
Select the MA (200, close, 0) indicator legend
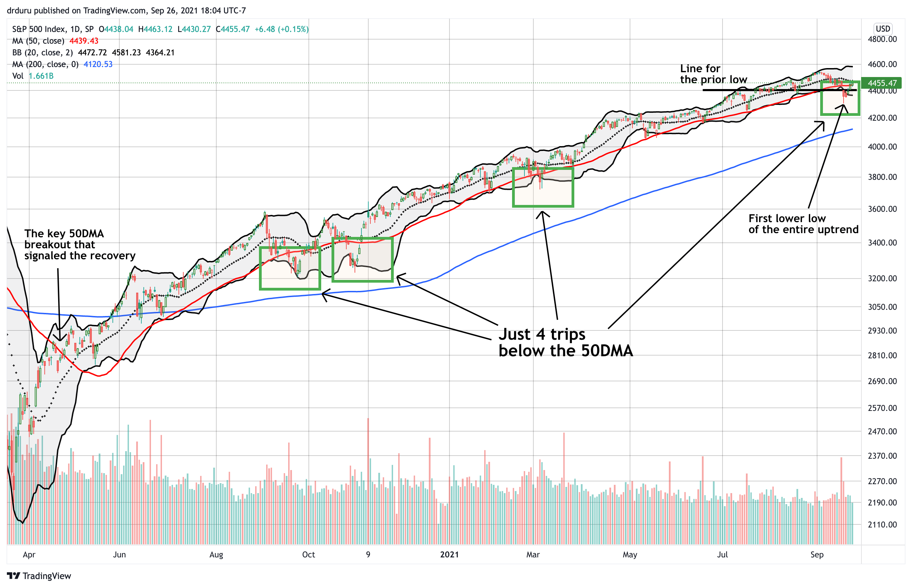pos(62,64)
